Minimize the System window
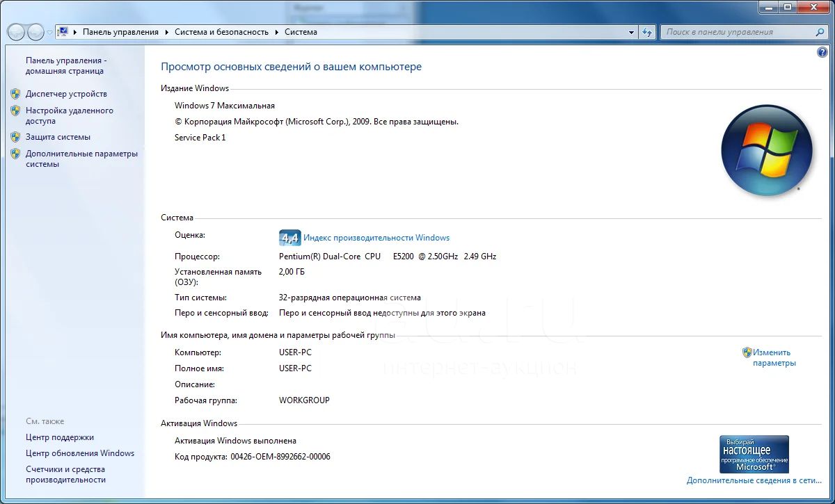This screenshot has height=504, width=835. tap(768, 6)
